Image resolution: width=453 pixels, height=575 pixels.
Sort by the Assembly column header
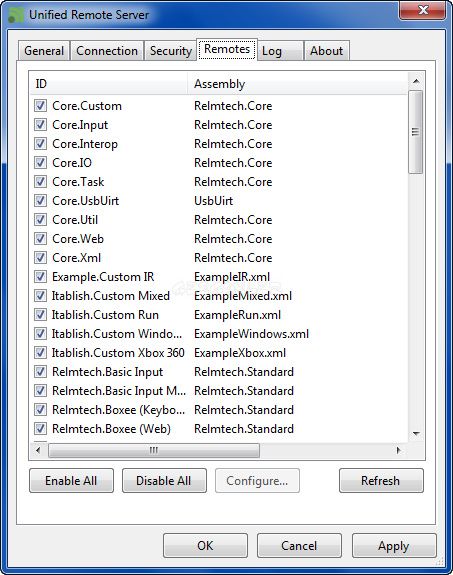point(297,84)
